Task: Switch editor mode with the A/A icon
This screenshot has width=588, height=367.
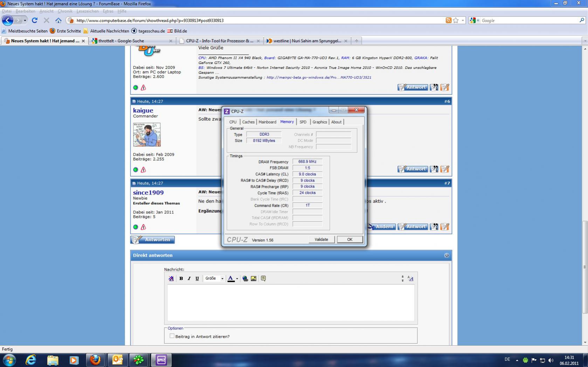Action: 410,278
